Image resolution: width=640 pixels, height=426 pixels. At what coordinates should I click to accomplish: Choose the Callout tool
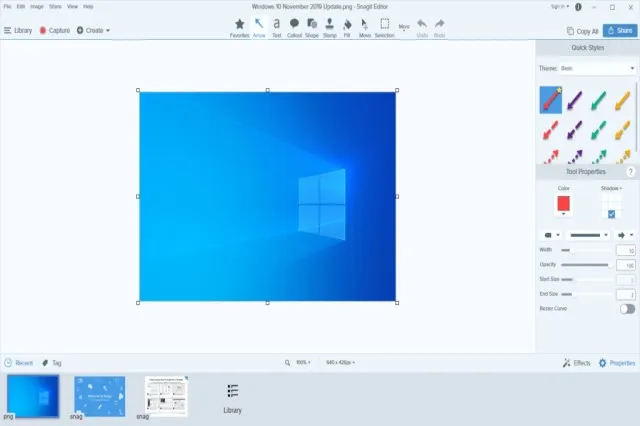294,25
